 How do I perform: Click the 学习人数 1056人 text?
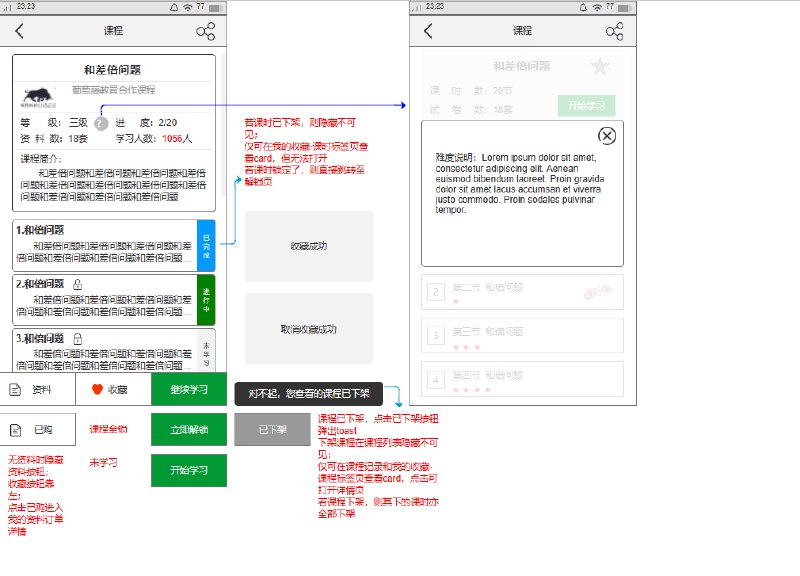pyautogui.click(x=154, y=139)
